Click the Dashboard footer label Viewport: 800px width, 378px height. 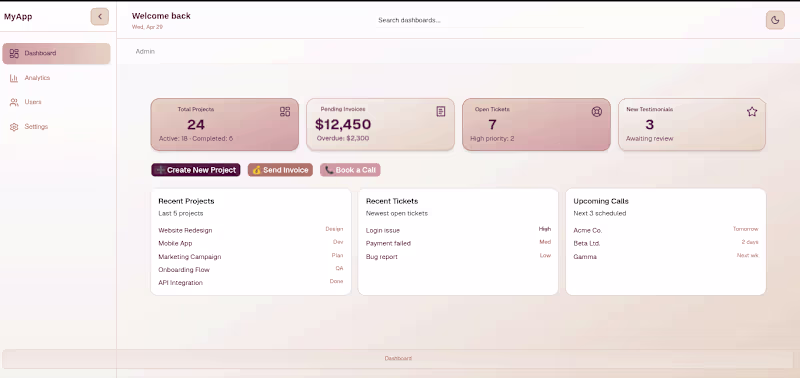click(x=398, y=359)
